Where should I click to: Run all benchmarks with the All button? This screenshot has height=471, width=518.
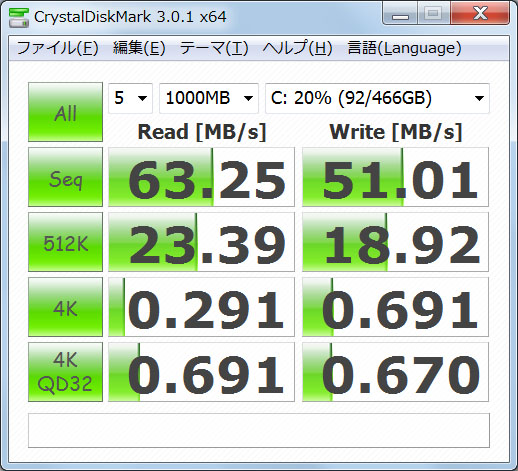[x=65, y=112]
